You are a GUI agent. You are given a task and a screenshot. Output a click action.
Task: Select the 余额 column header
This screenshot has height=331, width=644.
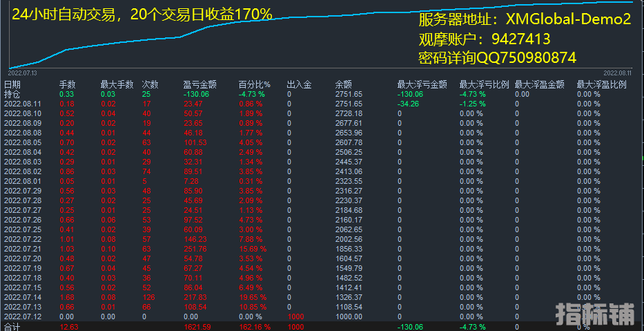tap(343, 84)
